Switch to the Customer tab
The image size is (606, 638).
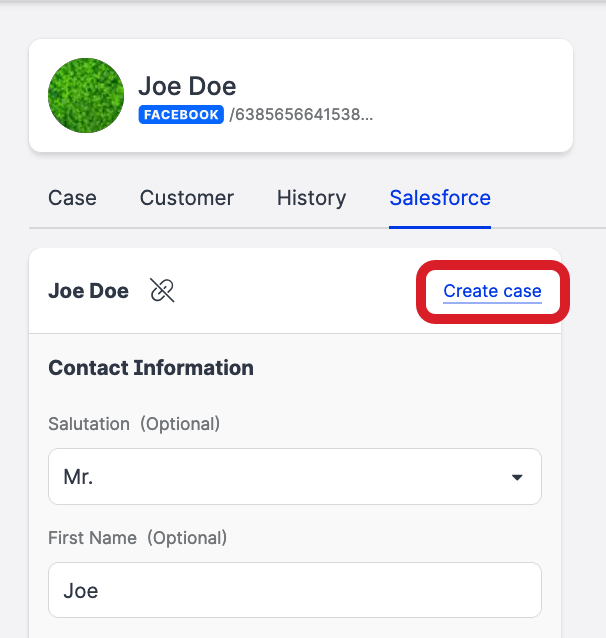(187, 198)
